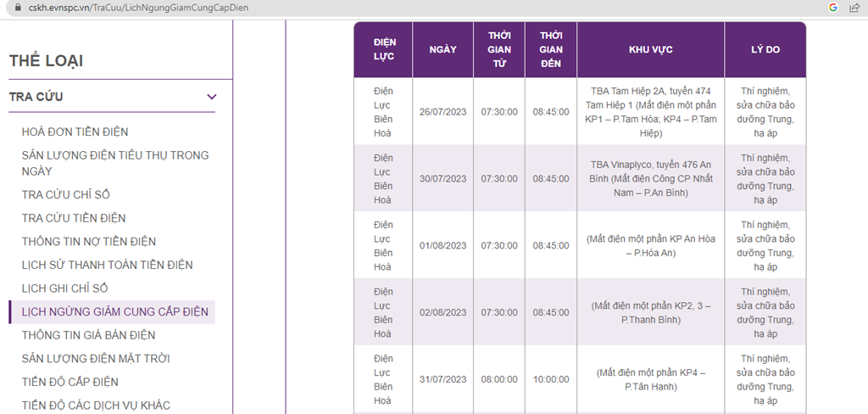This screenshot has width=868, height=414.
Task: Click date 02/08/2023
Action: 442,312
